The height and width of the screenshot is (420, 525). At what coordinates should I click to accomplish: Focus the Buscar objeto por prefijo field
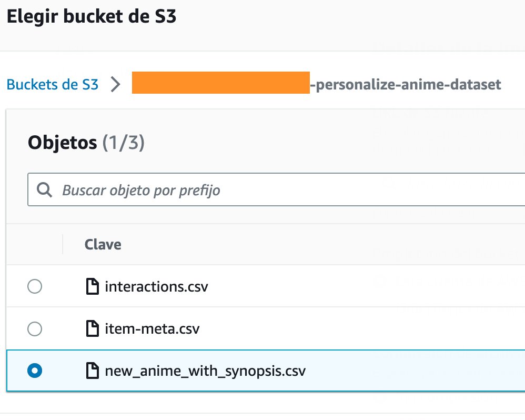(276, 189)
